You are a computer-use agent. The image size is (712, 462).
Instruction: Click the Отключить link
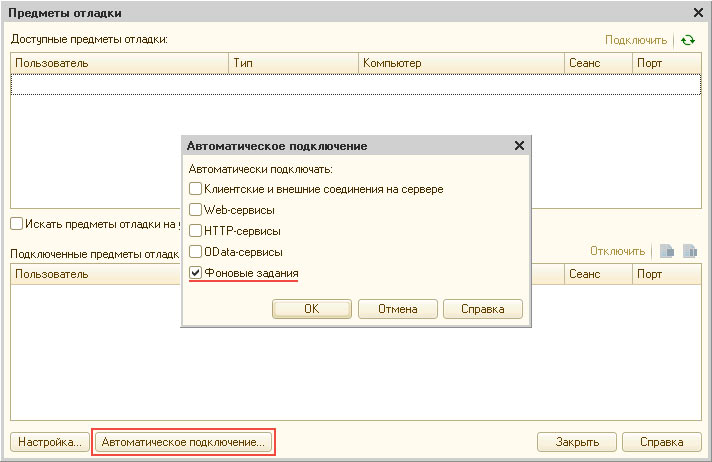click(618, 251)
